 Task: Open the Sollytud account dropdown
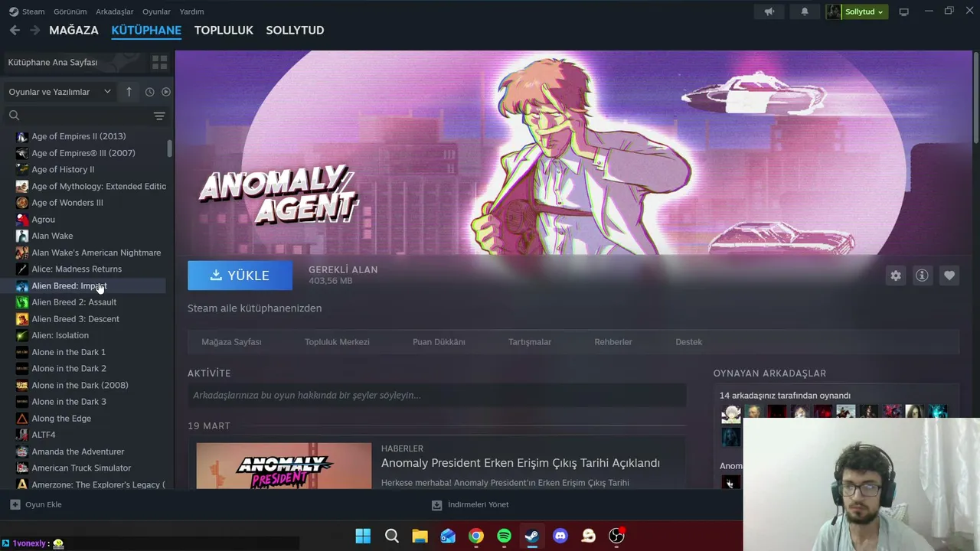(x=864, y=11)
